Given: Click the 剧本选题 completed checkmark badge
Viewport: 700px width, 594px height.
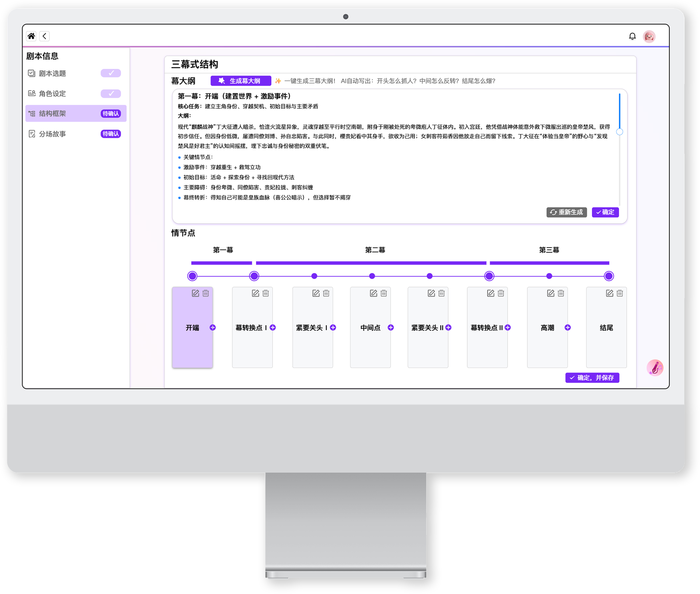Looking at the screenshot, I should point(111,73).
